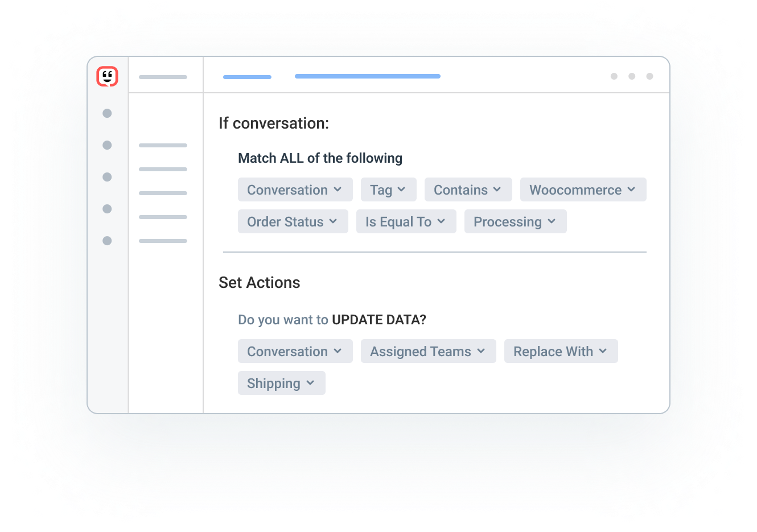
Task: Click the rightmost dot icon in the top-right
Action: tap(649, 76)
